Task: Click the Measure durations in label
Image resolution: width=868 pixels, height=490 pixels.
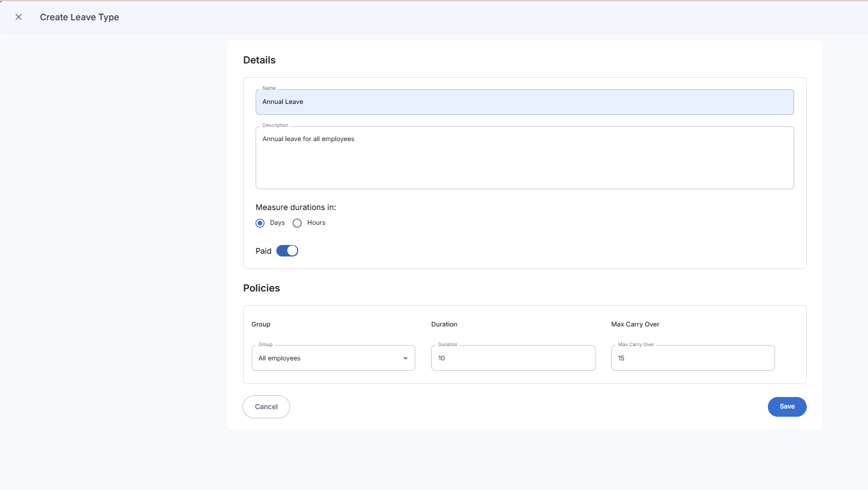Action: click(296, 207)
